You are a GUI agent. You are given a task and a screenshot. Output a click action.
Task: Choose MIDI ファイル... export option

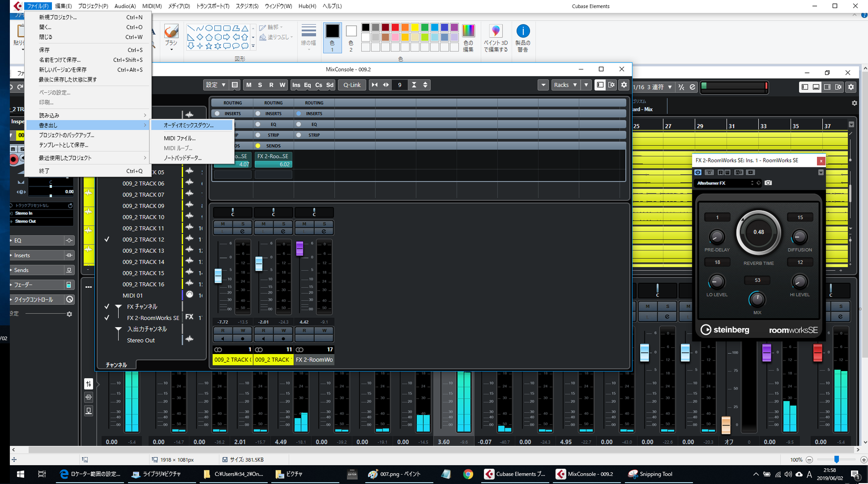click(192, 138)
